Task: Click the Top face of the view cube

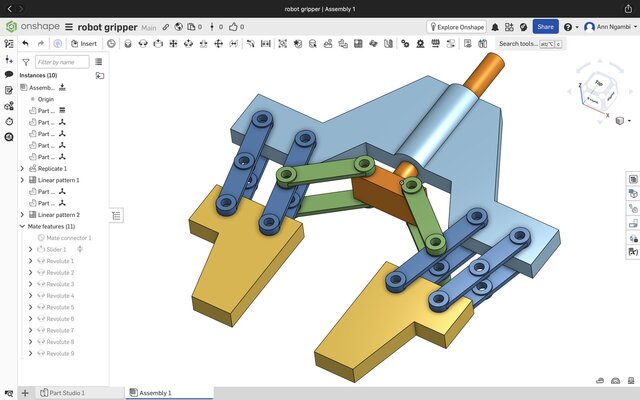Action: [599, 83]
